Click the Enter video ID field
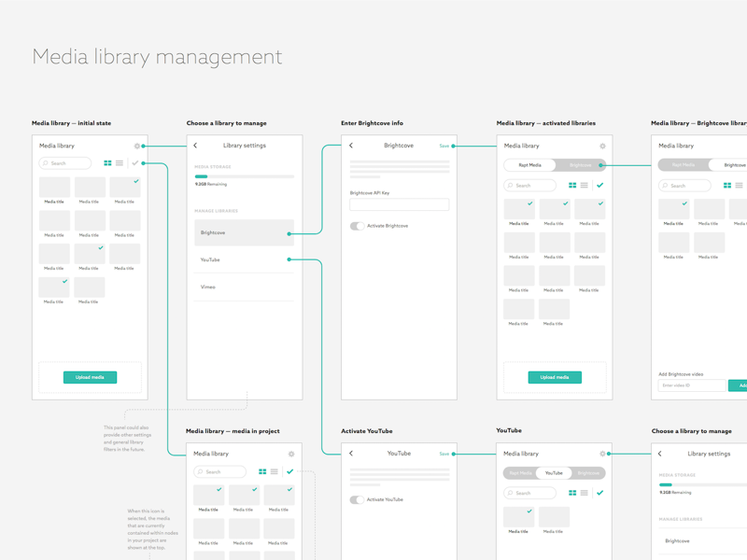 [692, 385]
